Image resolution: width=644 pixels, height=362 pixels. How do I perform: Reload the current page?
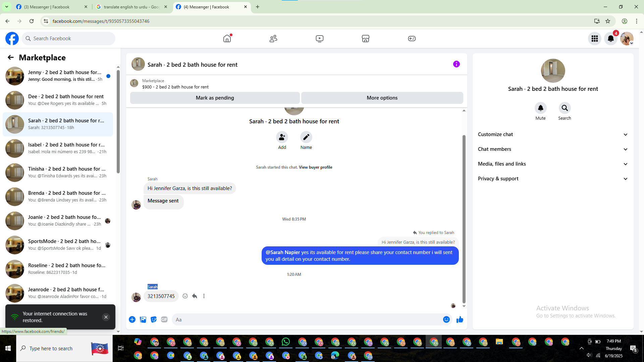[32, 21]
